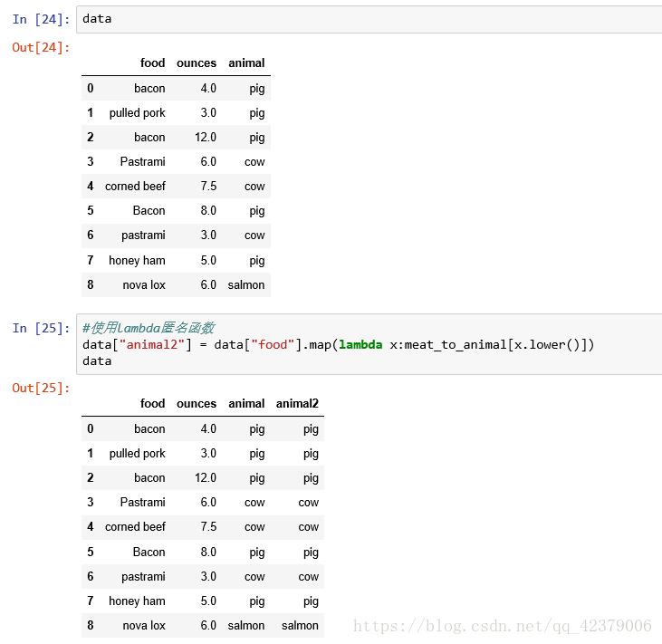
Task: Click '12.0' ounces value in Out[24]
Action: [206, 138]
